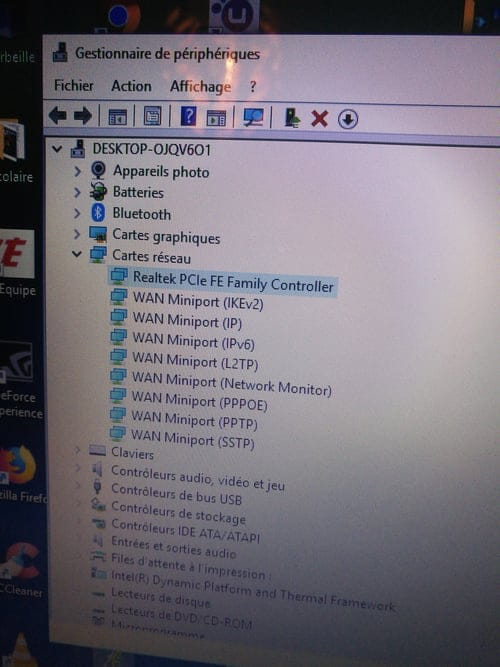Click Cartes graphiques label
The height and width of the screenshot is (667, 500).
[166, 236]
